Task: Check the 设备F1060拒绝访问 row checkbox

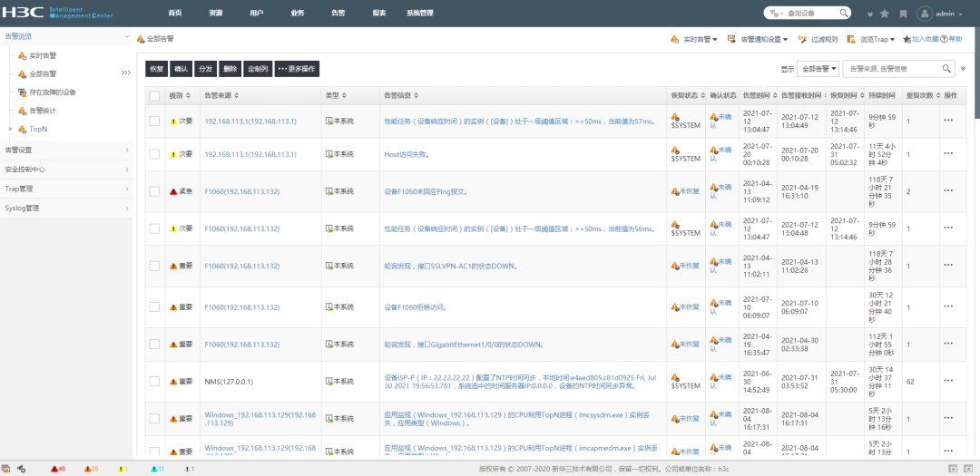Action: pos(154,307)
